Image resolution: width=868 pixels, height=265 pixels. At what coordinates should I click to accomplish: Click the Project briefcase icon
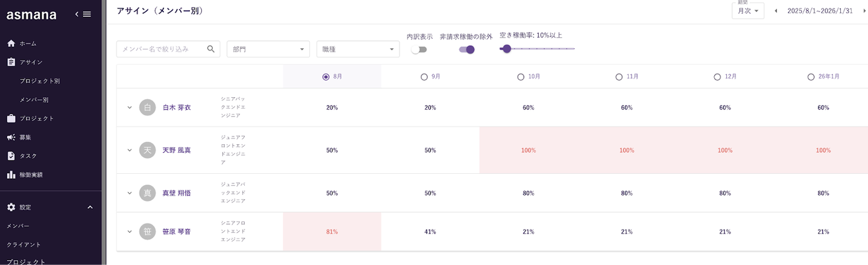(x=11, y=118)
